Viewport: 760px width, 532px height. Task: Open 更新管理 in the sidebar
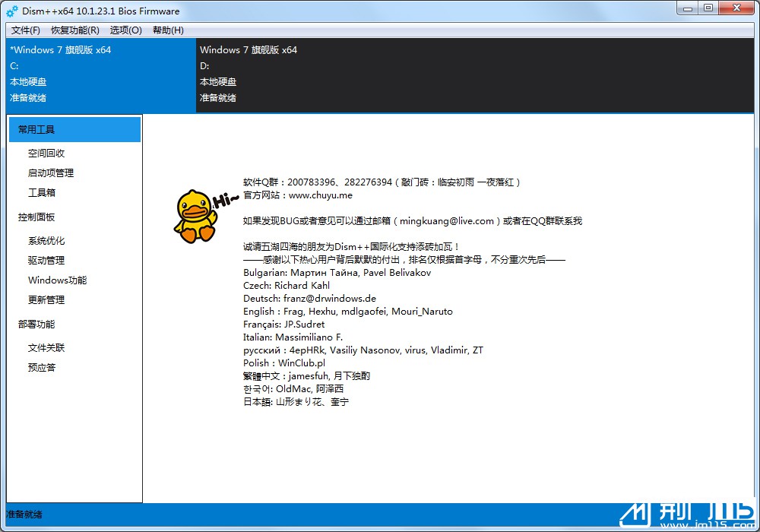pyautogui.click(x=46, y=300)
